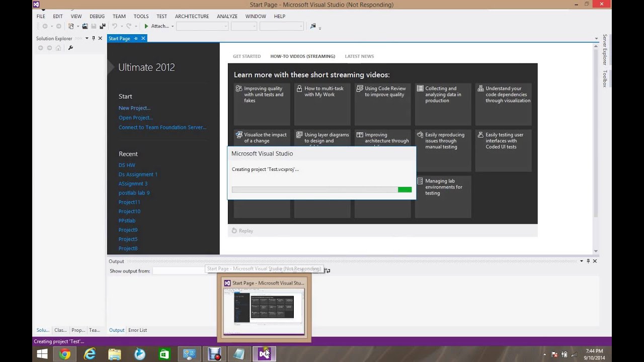Expand the Undo history dropdown arrow
The width and height of the screenshot is (644, 362).
121,26
